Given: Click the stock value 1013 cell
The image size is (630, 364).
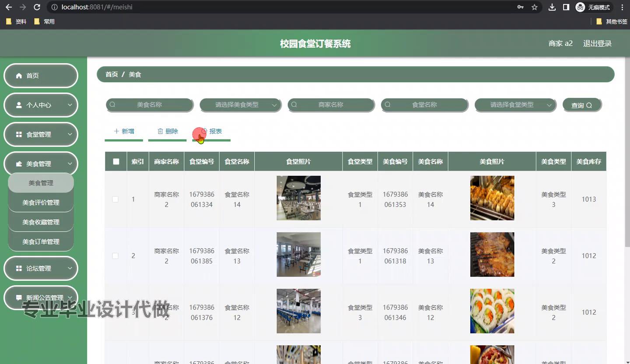Looking at the screenshot, I should coord(589,199).
